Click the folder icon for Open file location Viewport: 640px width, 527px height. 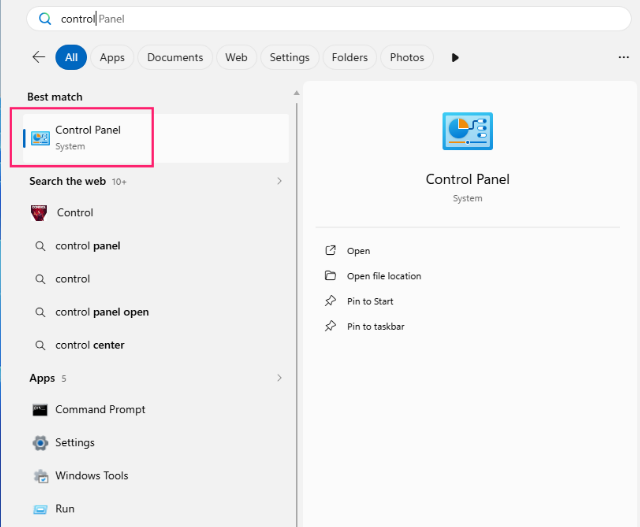click(330, 276)
